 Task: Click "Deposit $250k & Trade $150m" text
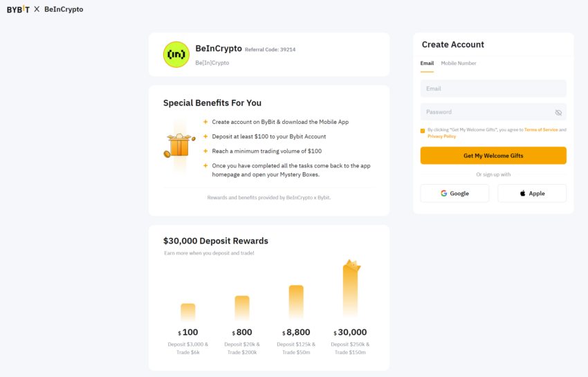[350, 348]
